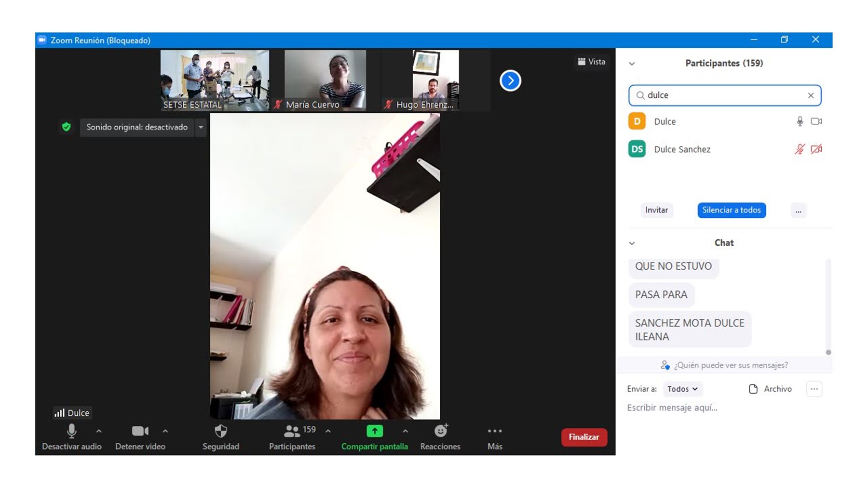Open Participantes people icon in toolbar
Image resolution: width=868 pixels, height=488 pixels.
pos(292,431)
